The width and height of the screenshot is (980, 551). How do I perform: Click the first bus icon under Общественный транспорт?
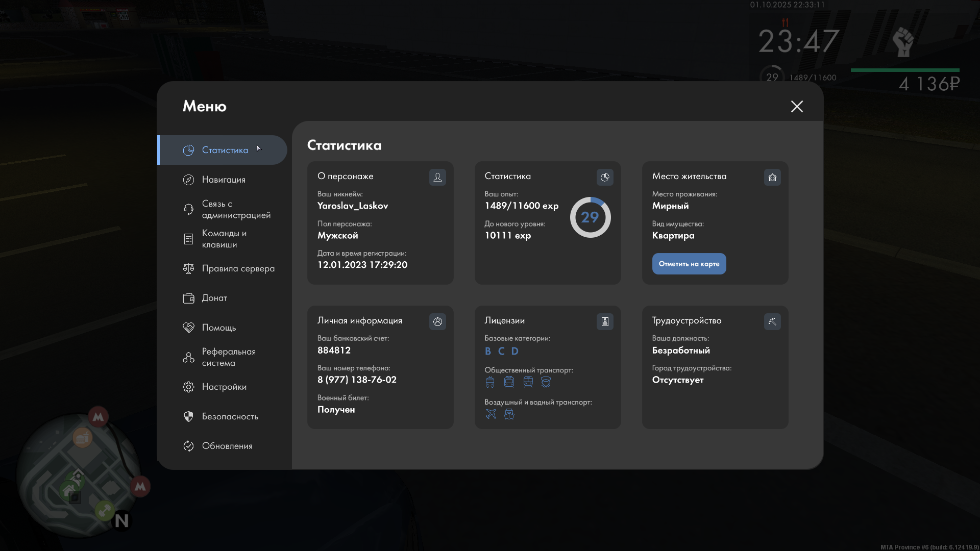coord(490,382)
